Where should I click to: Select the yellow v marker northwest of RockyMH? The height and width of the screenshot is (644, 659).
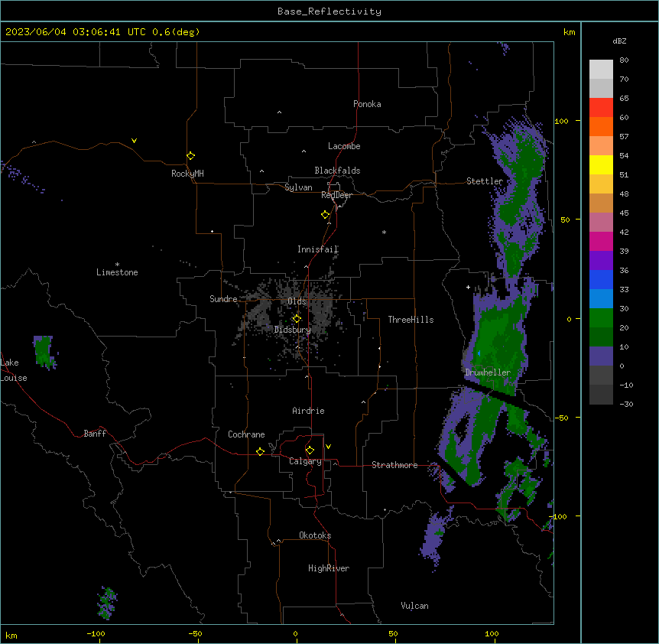134,141
